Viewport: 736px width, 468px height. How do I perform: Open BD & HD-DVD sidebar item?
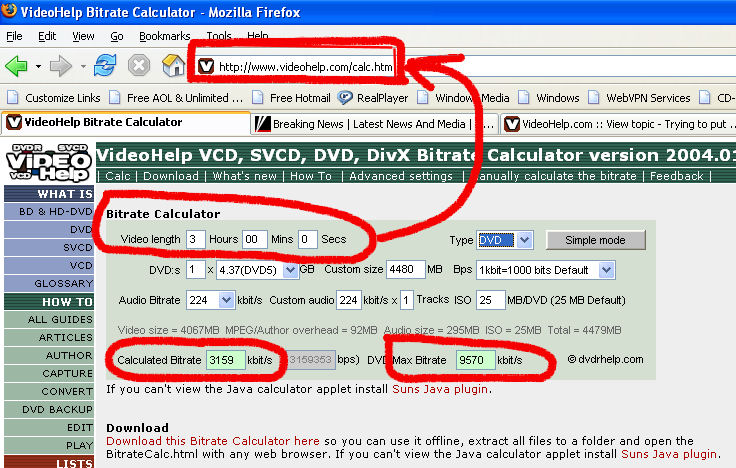click(x=49, y=212)
